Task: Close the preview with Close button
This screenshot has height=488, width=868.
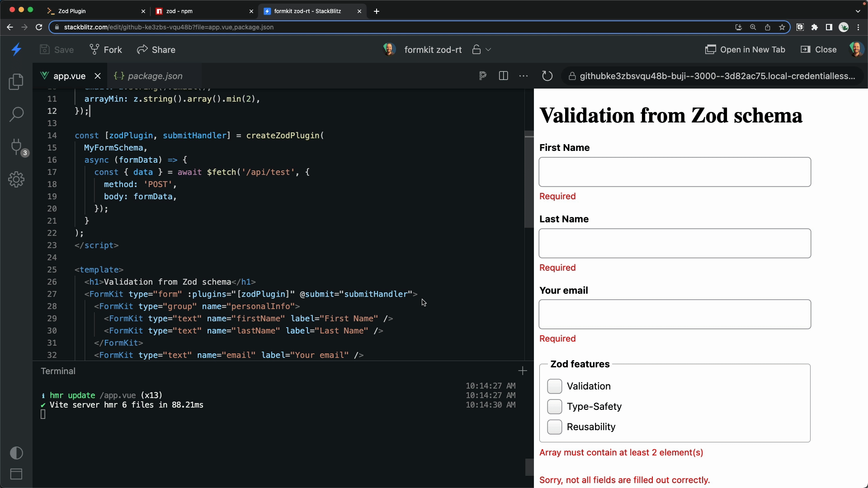Action: [819, 50]
